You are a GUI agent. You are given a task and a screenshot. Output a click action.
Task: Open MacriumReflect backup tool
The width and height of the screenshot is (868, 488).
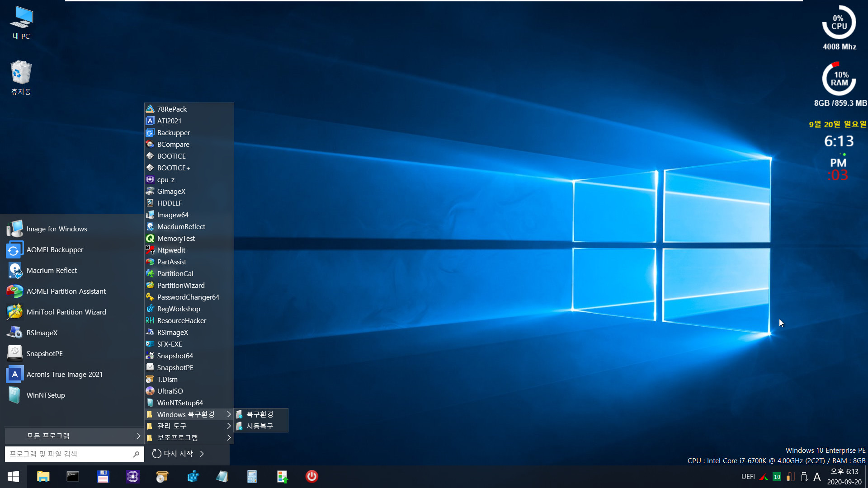[181, 226]
